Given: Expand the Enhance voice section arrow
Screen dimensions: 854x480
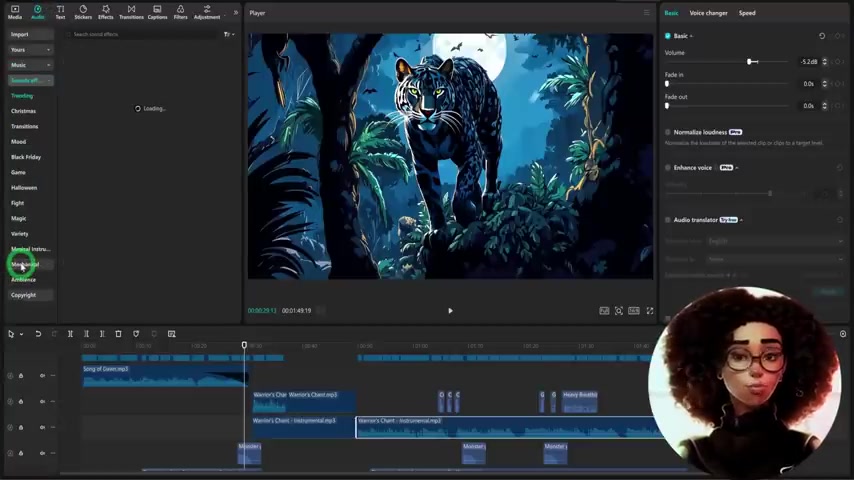Looking at the screenshot, I should coord(737,168).
